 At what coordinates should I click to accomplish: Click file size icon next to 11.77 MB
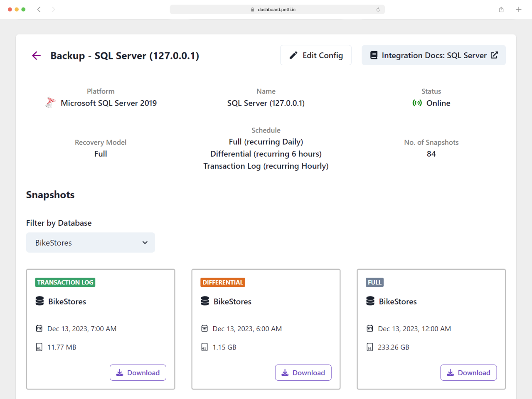(x=39, y=347)
